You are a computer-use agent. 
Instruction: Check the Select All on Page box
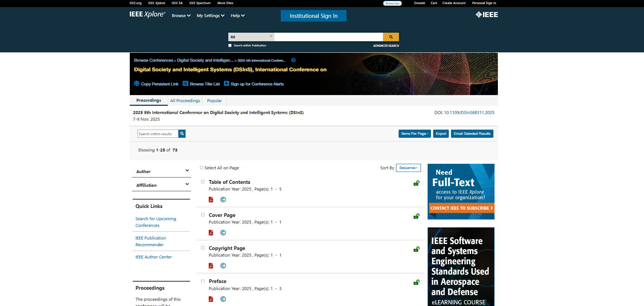[x=202, y=168]
